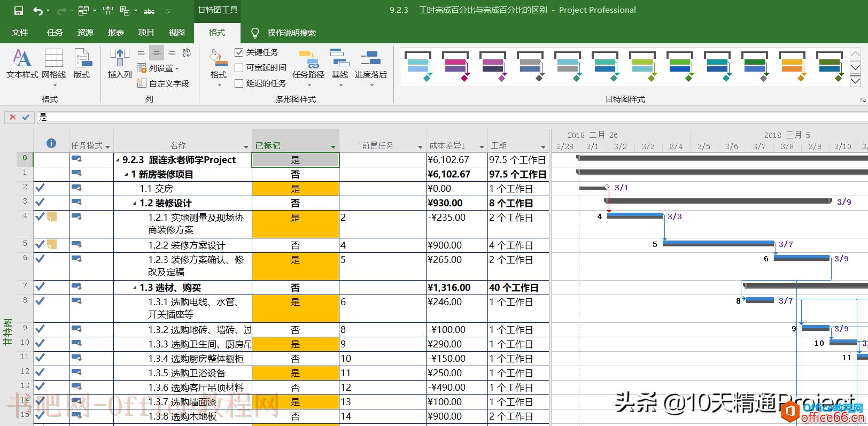Click the lightbulb tell-me icon

point(255,33)
